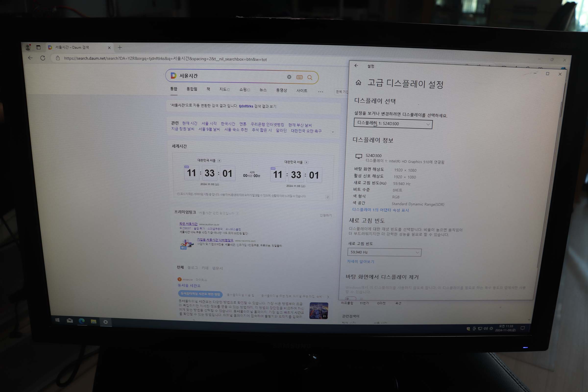Open the more search categories ellipsis

pyautogui.click(x=320, y=92)
